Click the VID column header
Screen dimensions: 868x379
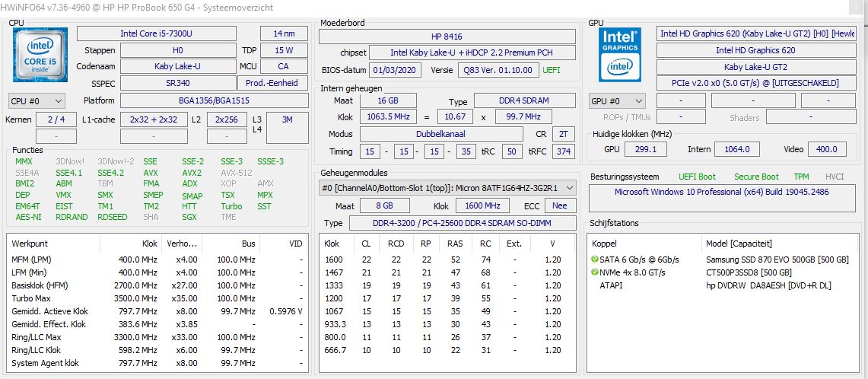coord(284,244)
